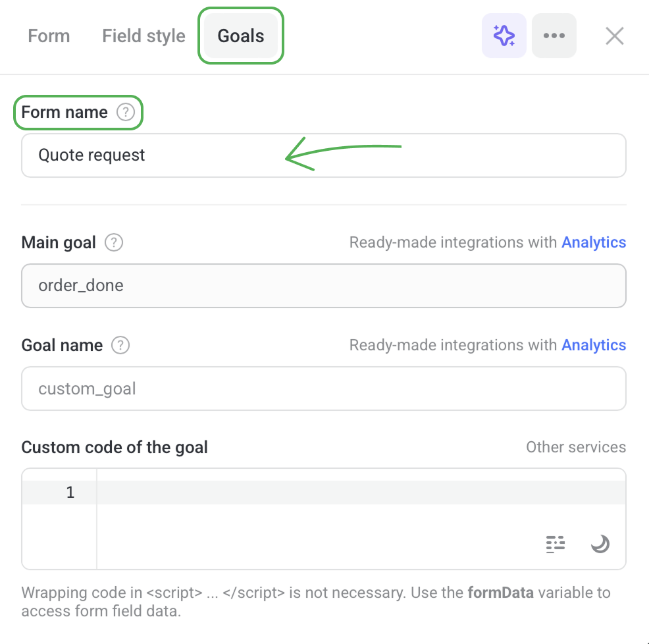This screenshot has width=649, height=644.
Task: Click the Goal name custom_goal input field
Action: pyautogui.click(x=323, y=389)
